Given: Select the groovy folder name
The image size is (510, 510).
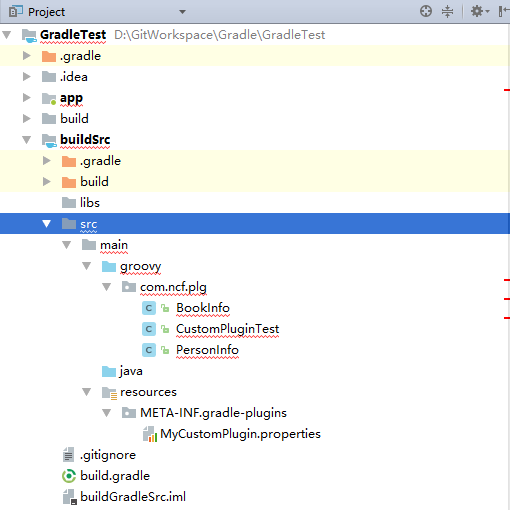Looking at the screenshot, I should 140,266.
